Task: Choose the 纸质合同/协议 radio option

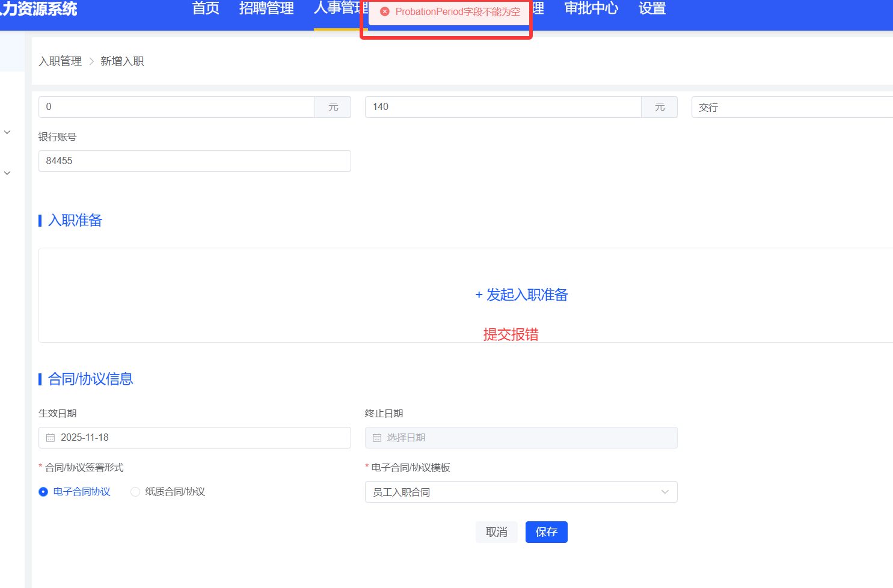Action: pos(135,492)
